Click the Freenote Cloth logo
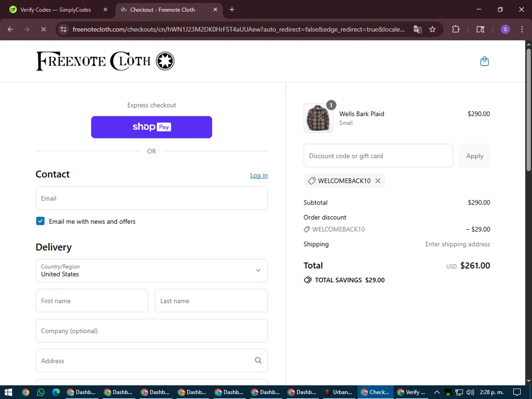 click(105, 61)
